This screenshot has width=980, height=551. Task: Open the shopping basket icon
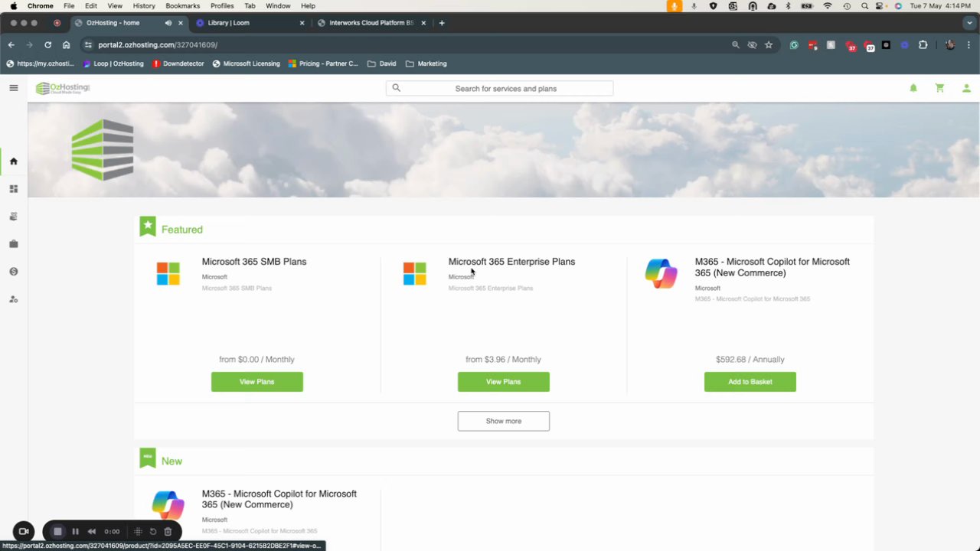pos(939,88)
